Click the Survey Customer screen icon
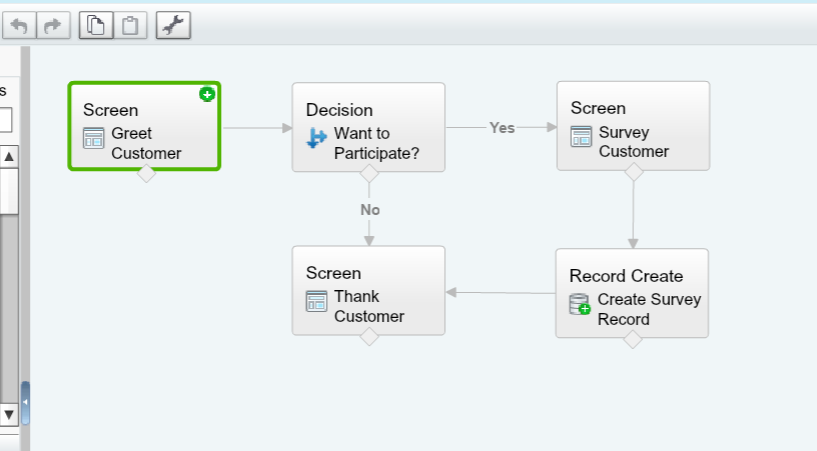 tap(581, 136)
